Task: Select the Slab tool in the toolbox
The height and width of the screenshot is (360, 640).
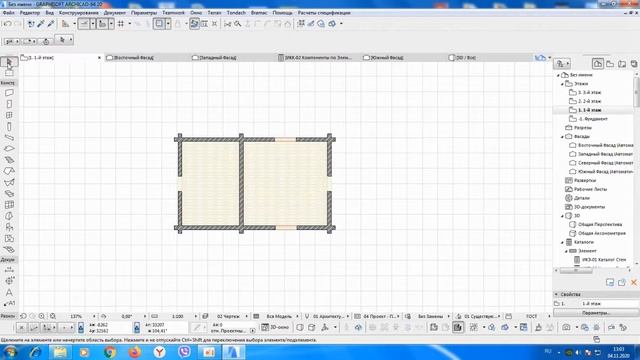Action: [9, 149]
